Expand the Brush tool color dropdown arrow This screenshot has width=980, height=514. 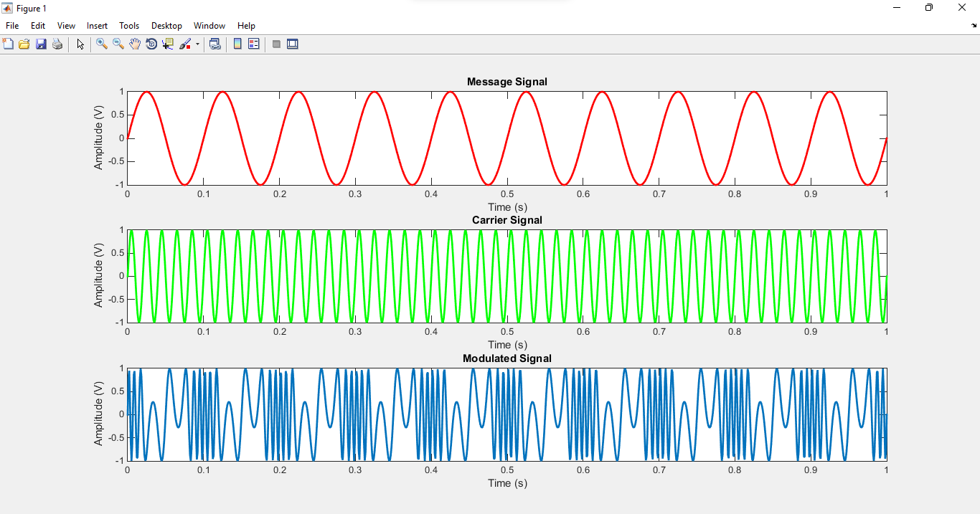[x=197, y=44]
